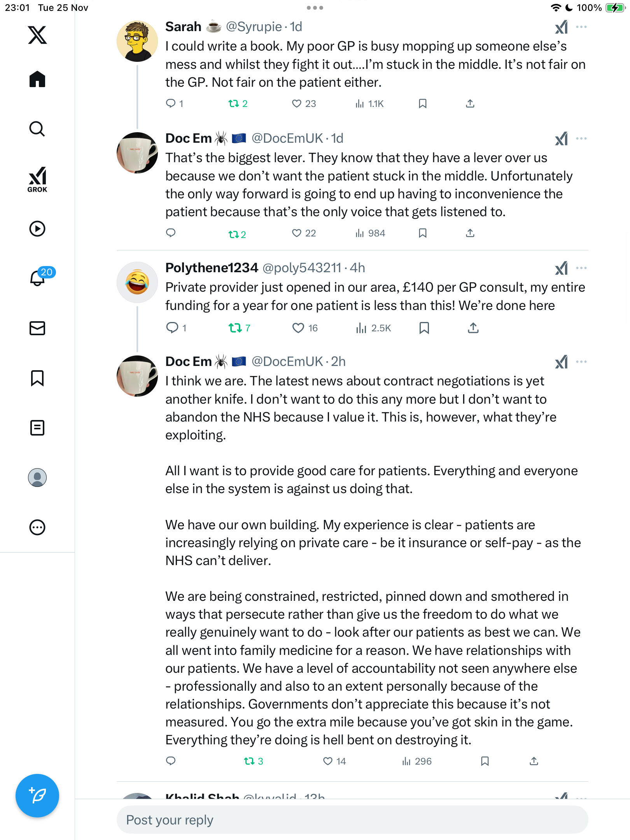Expand the sidebar More menu circle
Viewport: 630px width, 840px height.
[x=37, y=527]
